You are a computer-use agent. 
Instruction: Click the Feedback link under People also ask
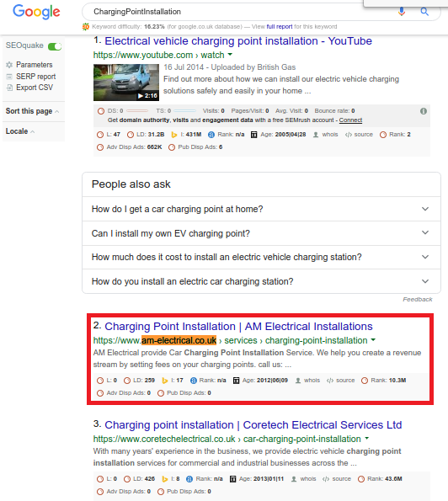click(x=418, y=300)
